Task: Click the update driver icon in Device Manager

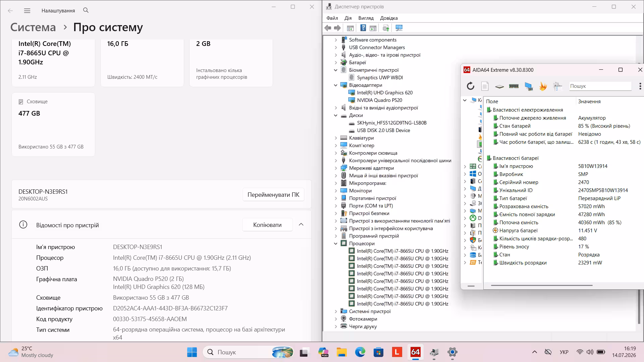Action: click(386, 28)
